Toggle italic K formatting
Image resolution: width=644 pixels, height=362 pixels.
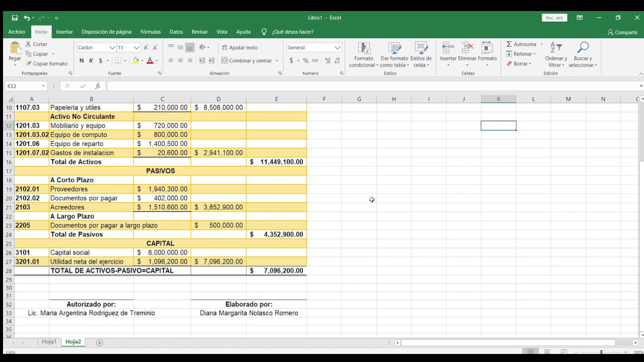(91, 61)
